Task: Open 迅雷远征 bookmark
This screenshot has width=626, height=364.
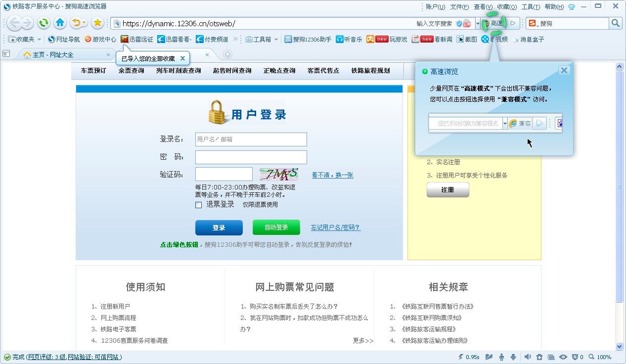Action: point(137,39)
